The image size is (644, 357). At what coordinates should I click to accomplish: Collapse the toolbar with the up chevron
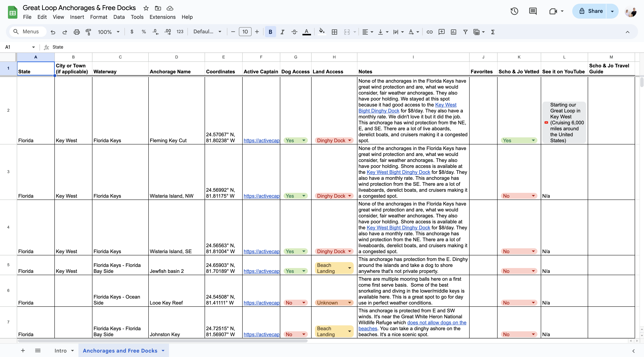tap(627, 32)
